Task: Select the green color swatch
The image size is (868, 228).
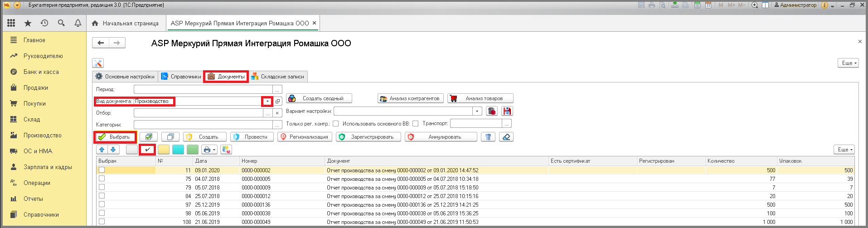Action: point(193,150)
